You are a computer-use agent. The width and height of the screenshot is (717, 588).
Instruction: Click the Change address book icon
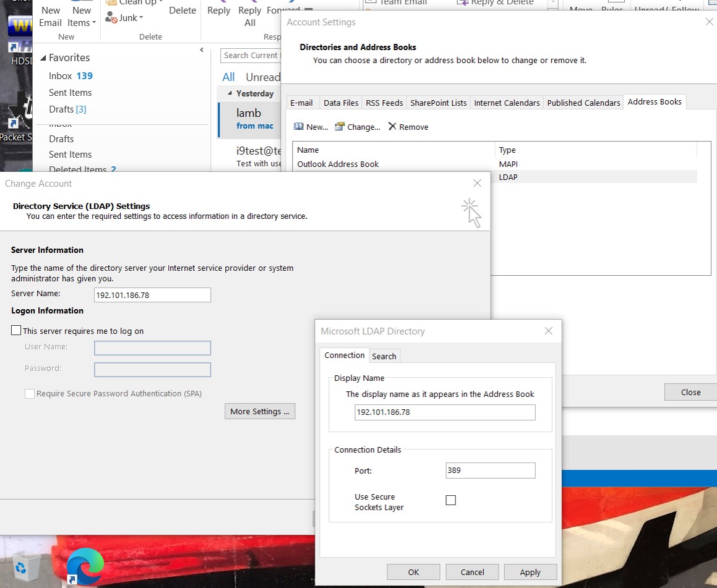[340, 127]
